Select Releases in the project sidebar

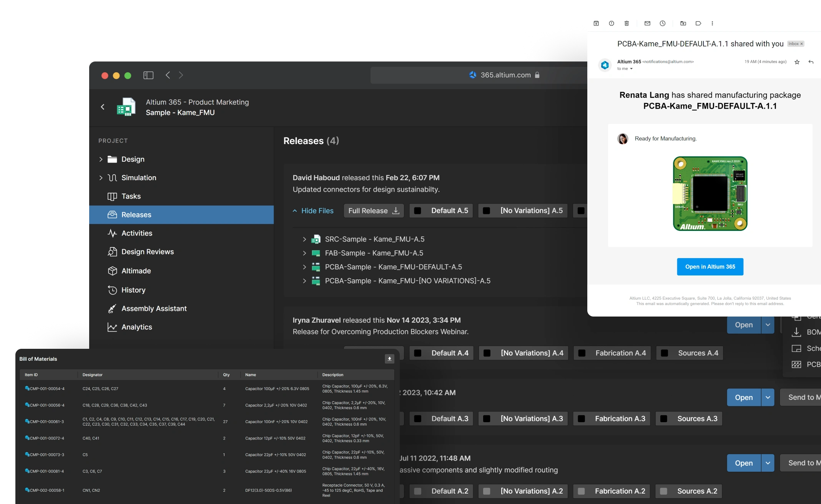[x=136, y=215]
